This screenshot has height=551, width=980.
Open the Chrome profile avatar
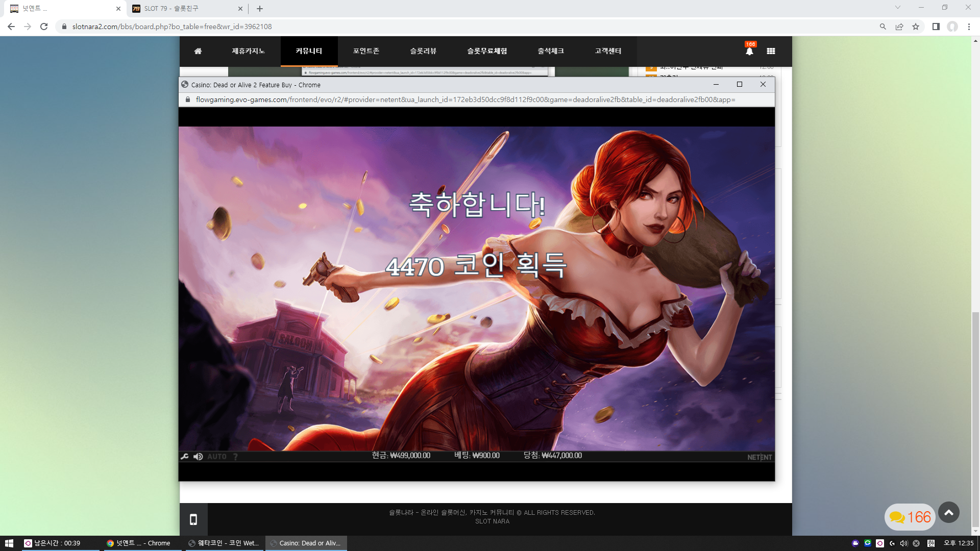[x=952, y=27]
